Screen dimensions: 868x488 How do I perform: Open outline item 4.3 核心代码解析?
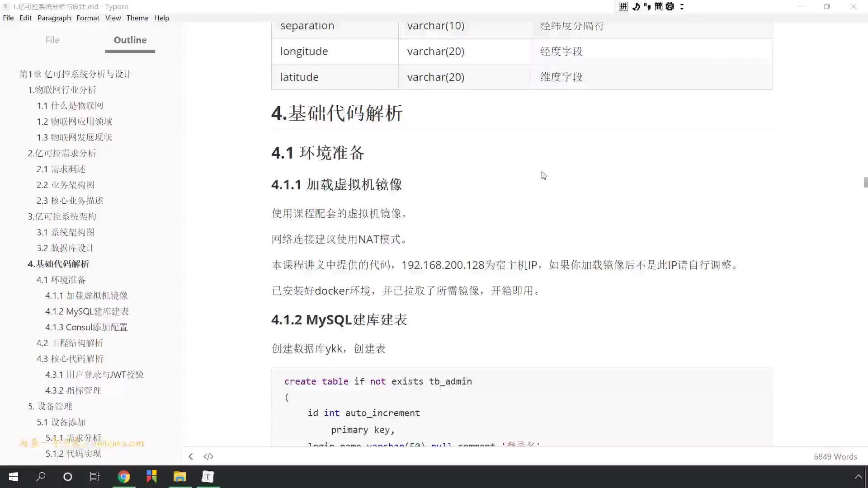point(70,359)
